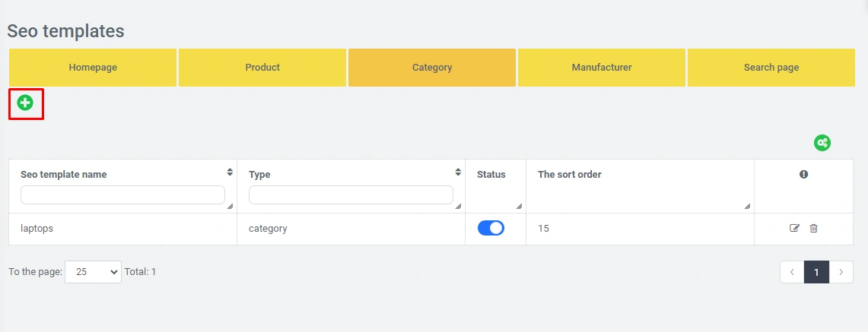This screenshot has height=332, width=868.
Task: Open the Manufacturer tab
Action: (x=602, y=68)
